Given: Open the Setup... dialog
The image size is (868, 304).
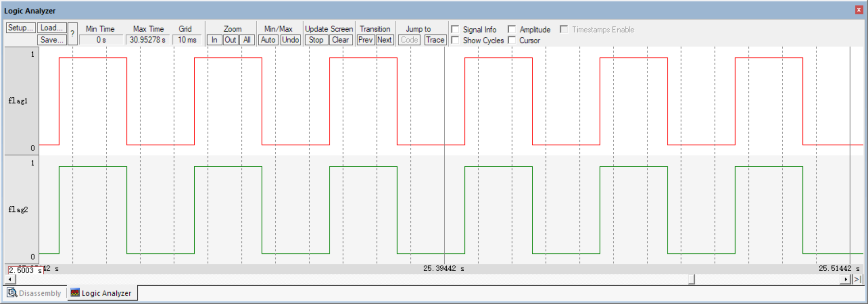Looking at the screenshot, I should coord(21,28).
